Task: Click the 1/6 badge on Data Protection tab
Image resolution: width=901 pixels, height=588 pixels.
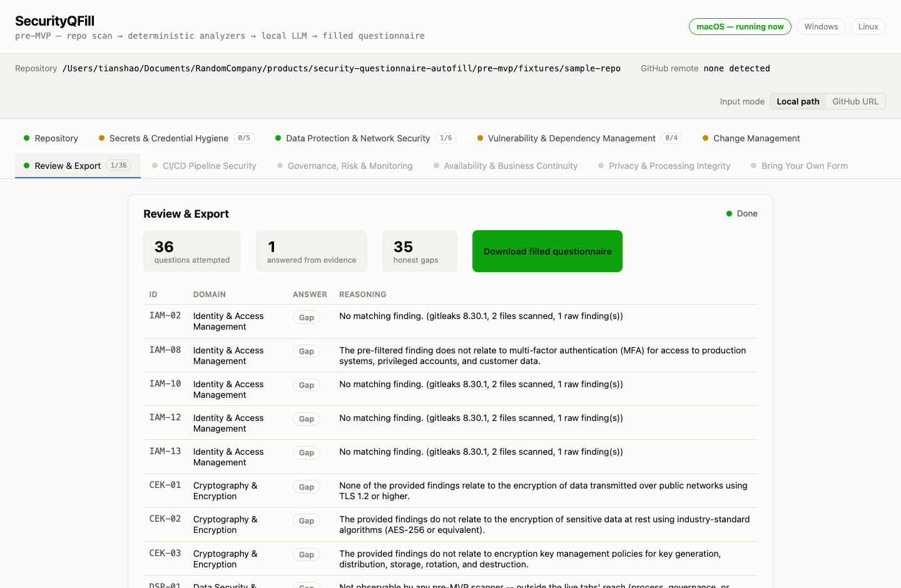Action: (x=446, y=138)
